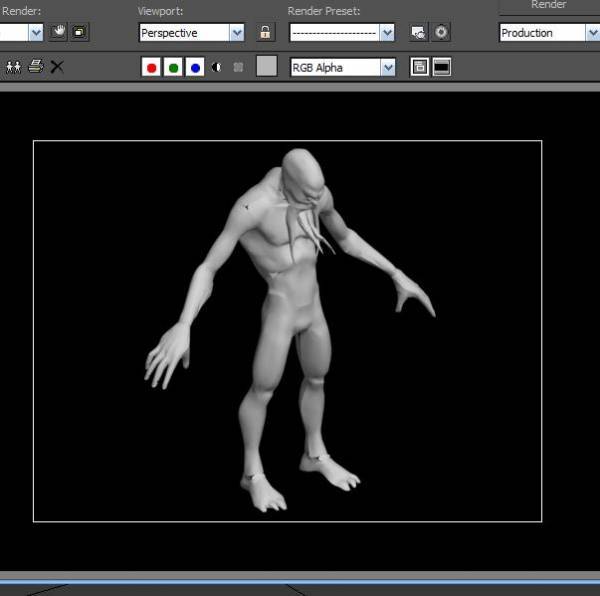Viewport: 600px width, 596px height.
Task: Expand the Perspective viewport dropdown
Action: click(236, 32)
